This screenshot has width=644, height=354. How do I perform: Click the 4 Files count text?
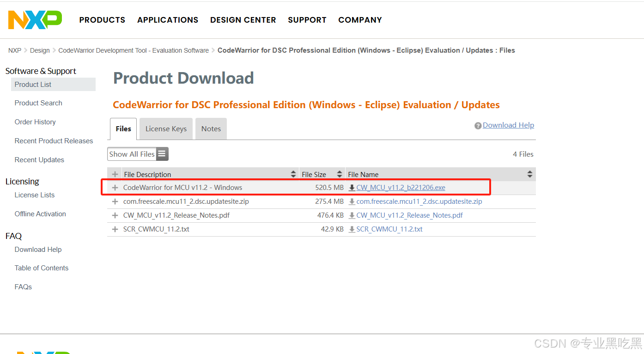523,154
